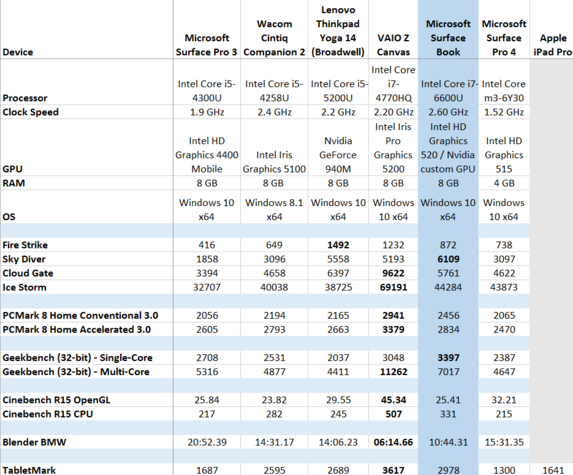The width and height of the screenshot is (573, 475).
Task: Click the bold 69191 Ice Storm score
Action: point(393,287)
